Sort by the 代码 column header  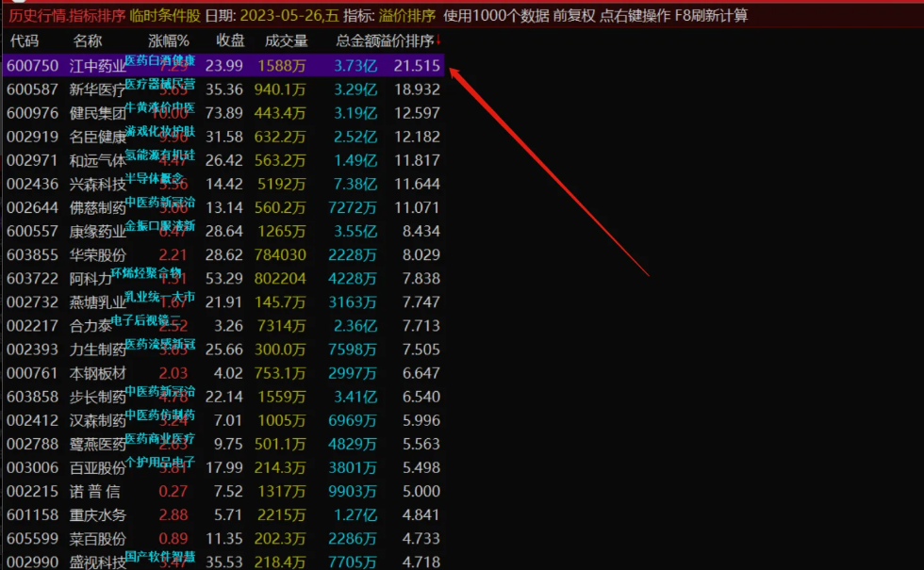(x=25, y=41)
